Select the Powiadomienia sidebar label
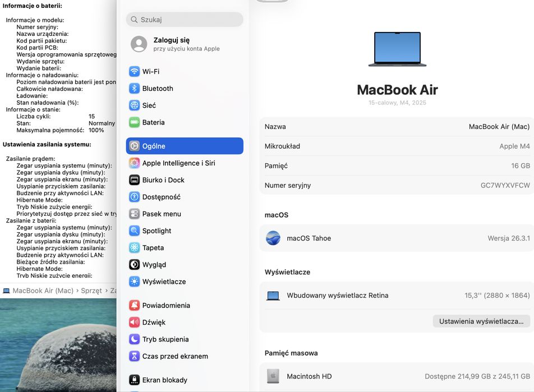The image size is (534, 392). pyautogui.click(x=166, y=306)
